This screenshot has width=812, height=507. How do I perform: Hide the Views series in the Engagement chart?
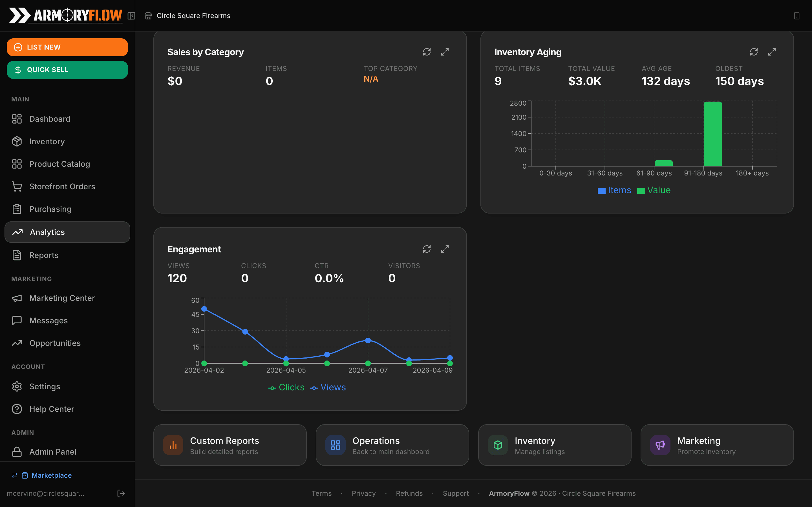[328, 387]
